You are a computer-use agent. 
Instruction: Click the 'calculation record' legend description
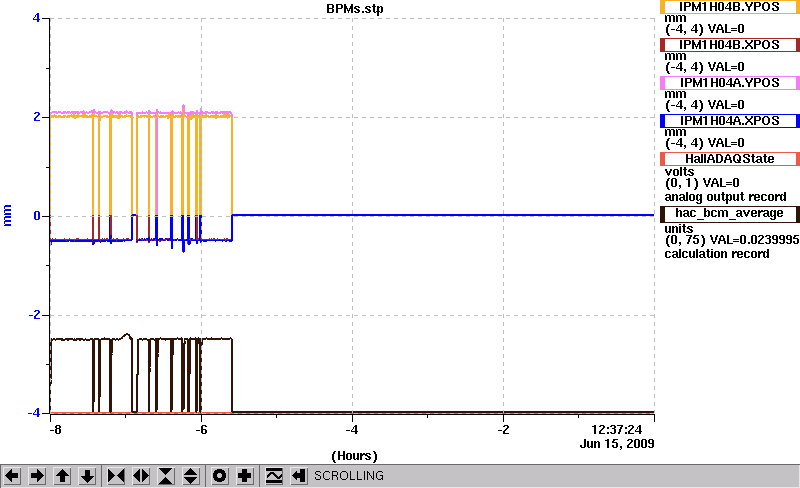coord(717,254)
